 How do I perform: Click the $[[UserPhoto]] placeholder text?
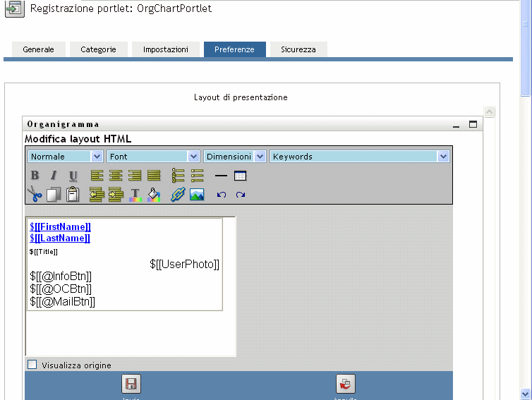[185, 265]
